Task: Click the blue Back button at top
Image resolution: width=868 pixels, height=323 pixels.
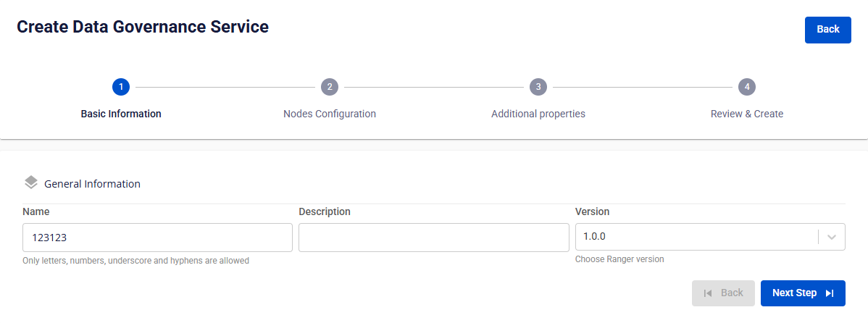Action: pos(827,30)
